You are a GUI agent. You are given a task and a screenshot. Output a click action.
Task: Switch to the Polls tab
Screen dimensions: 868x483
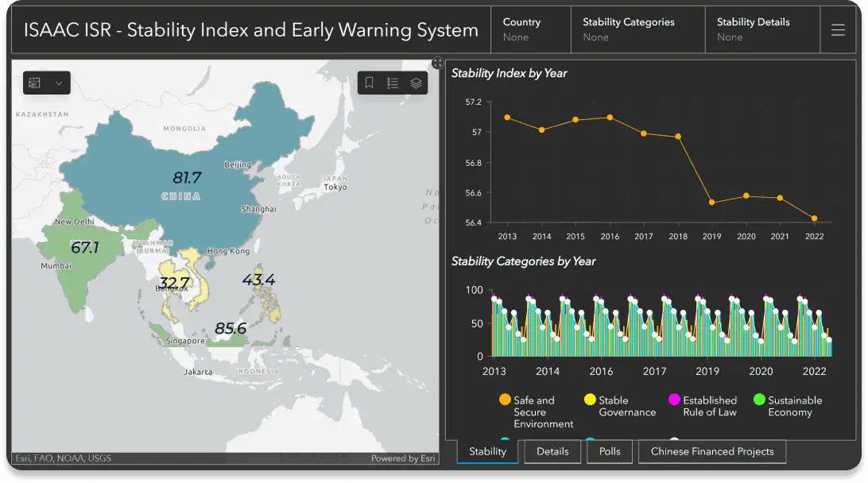610,451
